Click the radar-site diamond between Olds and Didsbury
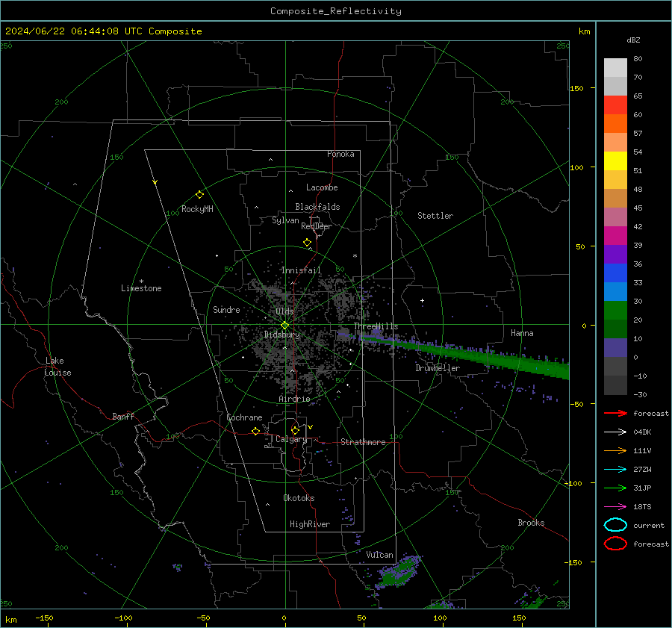The image size is (672, 628). click(x=284, y=326)
